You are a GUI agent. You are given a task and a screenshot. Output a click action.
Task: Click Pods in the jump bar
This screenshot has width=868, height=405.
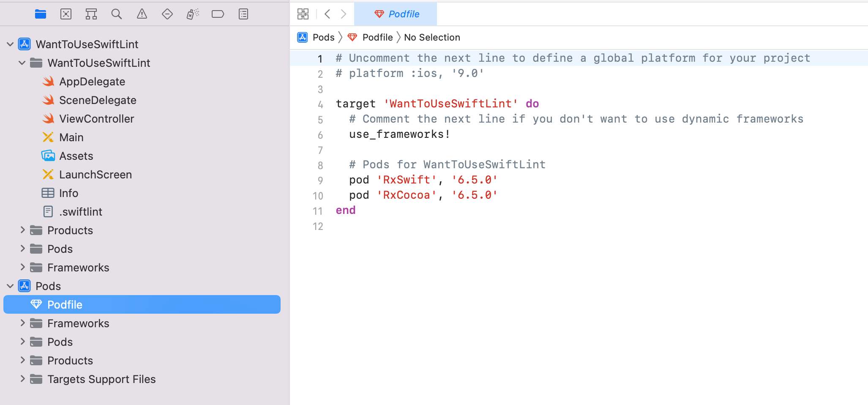click(x=324, y=37)
